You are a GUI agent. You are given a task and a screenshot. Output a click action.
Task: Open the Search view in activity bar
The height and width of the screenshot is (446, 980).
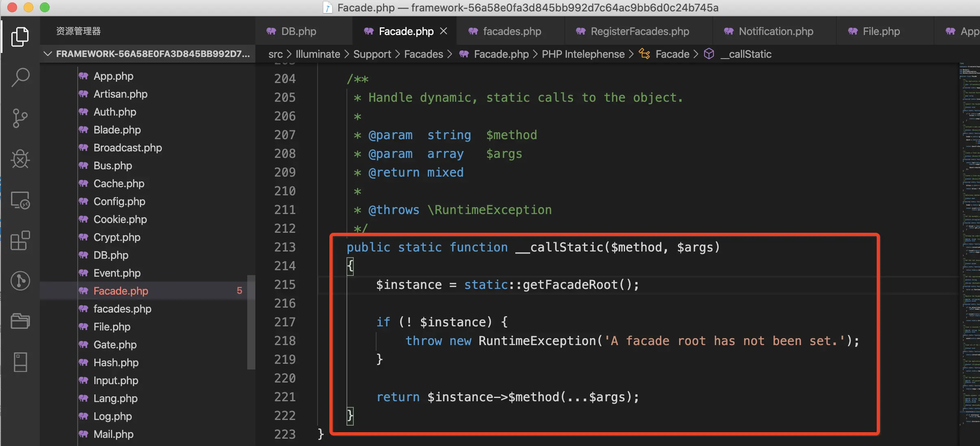(x=20, y=77)
